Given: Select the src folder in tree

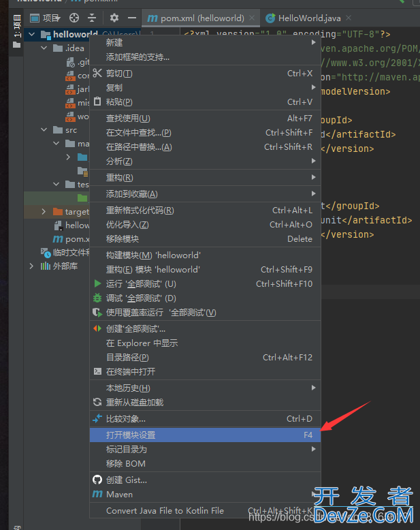Looking at the screenshot, I should [65, 130].
